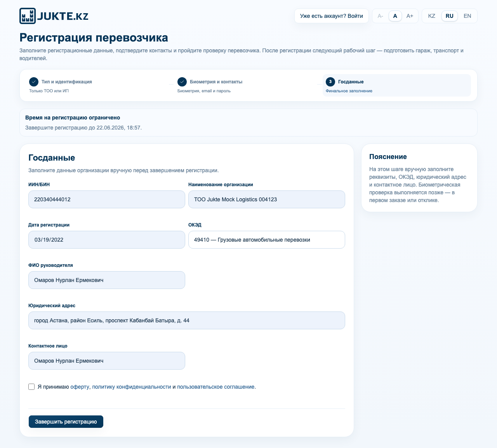
Task: Increase font size with A+ button
Action: 410,16
